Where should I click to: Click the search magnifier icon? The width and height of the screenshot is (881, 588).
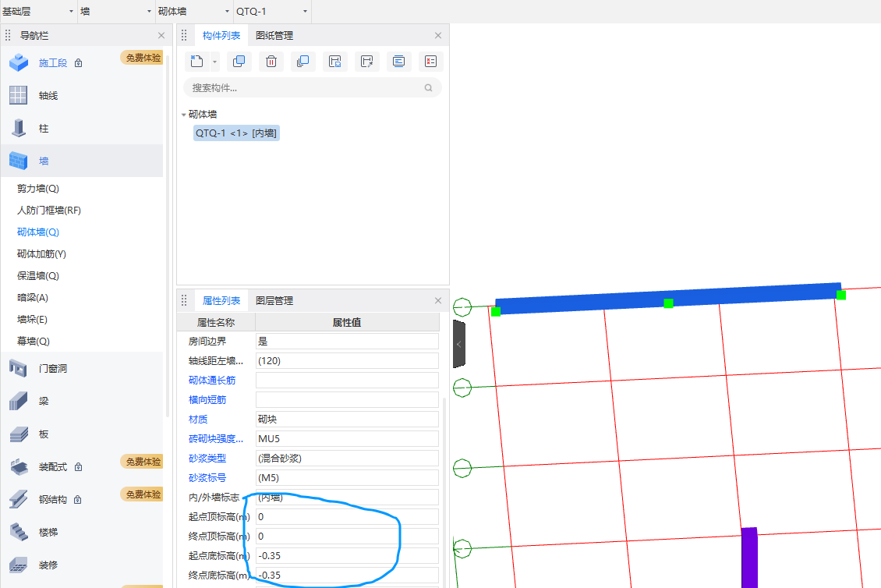pyautogui.click(x=429, y=87)
